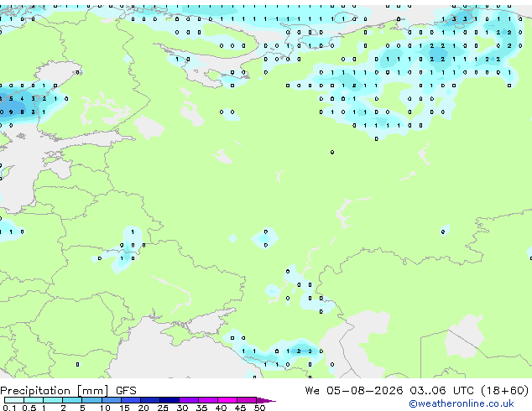
Task: Click the legend label '0.1'
Action: 9,408
